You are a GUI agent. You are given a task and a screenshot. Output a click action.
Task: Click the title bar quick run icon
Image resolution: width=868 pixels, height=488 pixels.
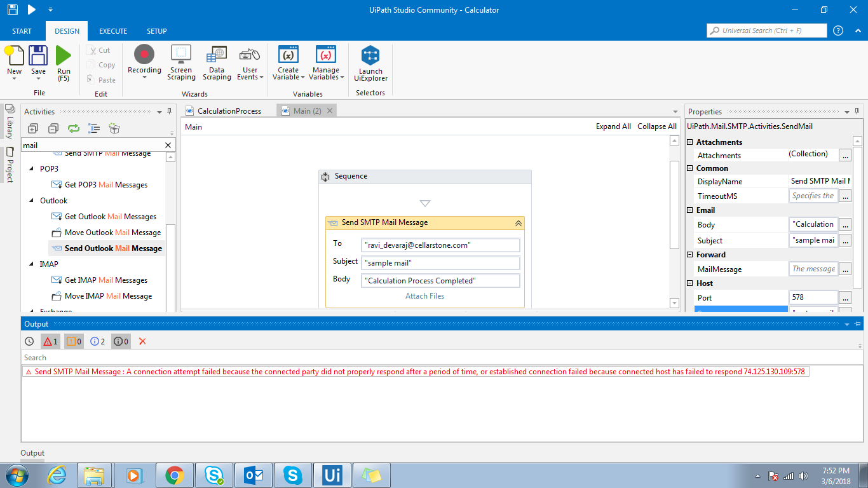31,10
